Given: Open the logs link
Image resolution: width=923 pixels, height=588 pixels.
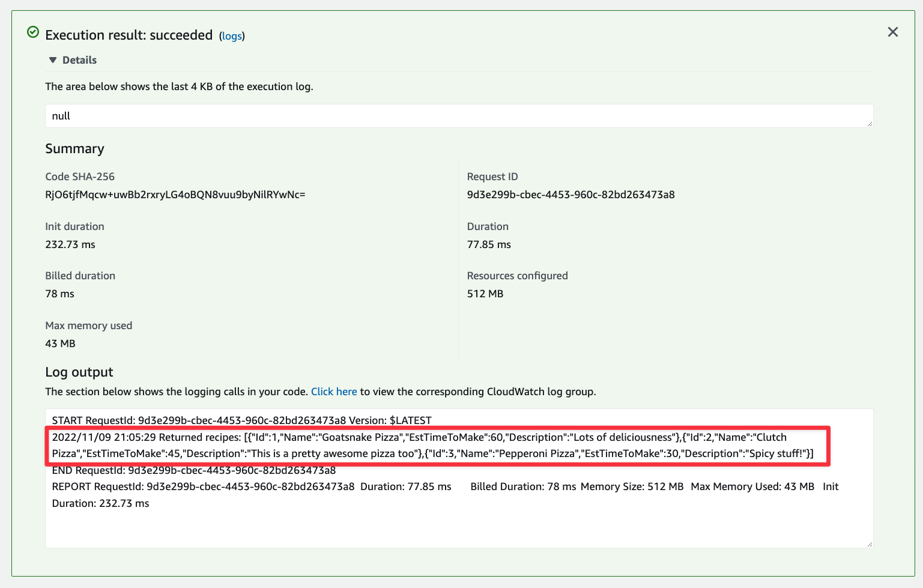Looking at the screenshot, I should click(x=232, y=36).
